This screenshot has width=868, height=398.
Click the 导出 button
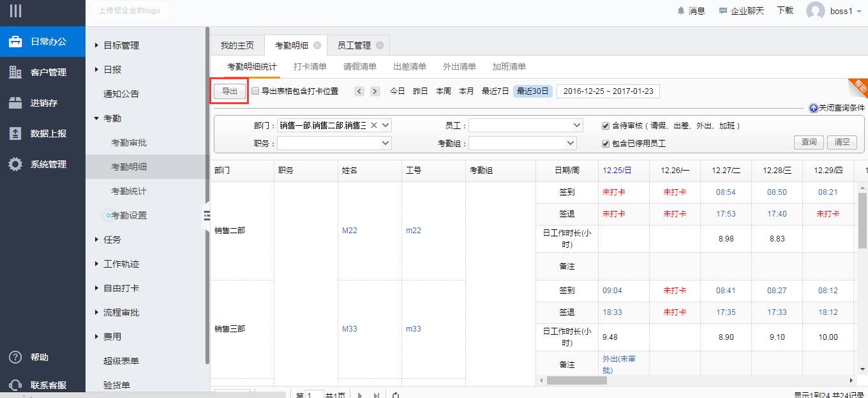pos(229,91)
